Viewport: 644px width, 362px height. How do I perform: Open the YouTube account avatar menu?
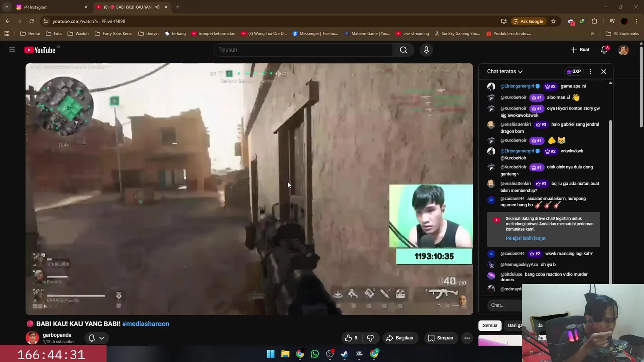click(623, 50)
